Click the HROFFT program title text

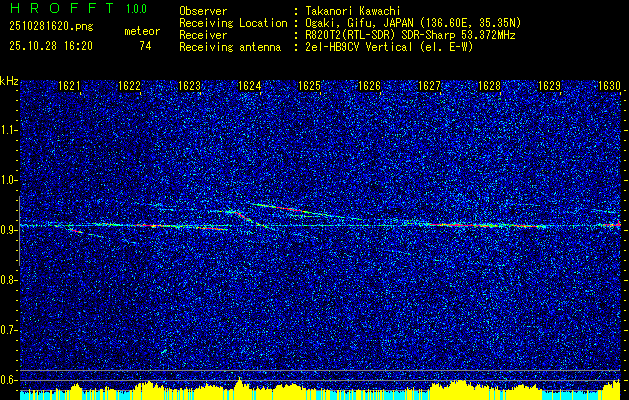(62, 8)
